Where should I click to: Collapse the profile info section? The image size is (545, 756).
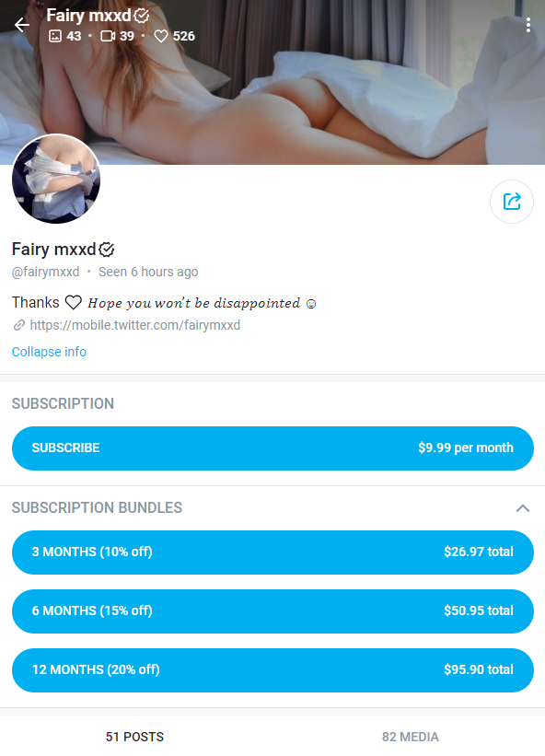(x=49, y=352)
